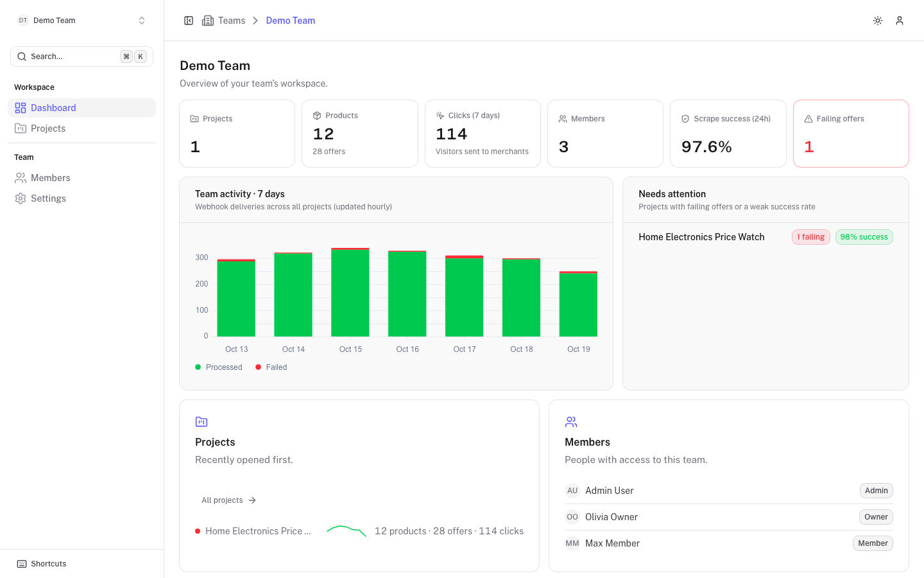Screen dimensions: 924x578
Task: Open Settings from sidebar
Action: coord(81,198)
